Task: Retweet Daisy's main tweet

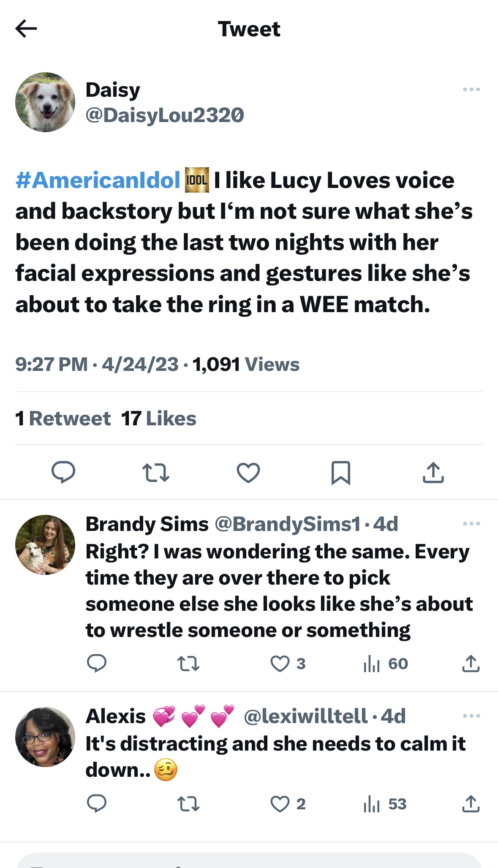Action: tap(156, 473)
